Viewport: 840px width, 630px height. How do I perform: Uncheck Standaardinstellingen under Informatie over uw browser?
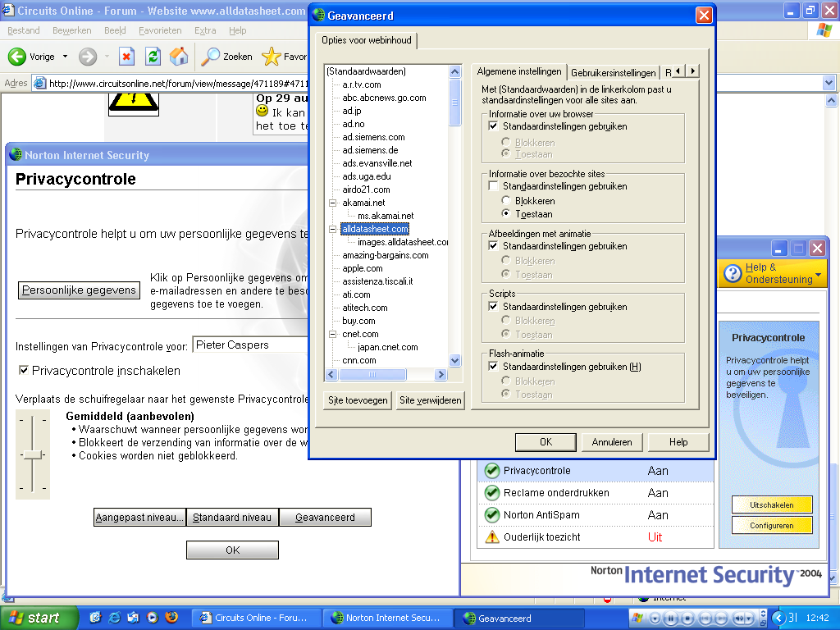pos(493,126)
